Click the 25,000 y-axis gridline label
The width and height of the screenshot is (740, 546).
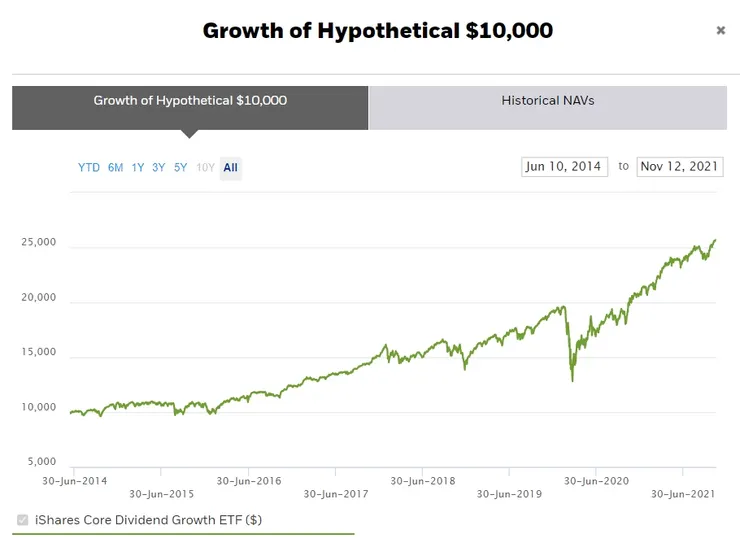tap(39, 243)
